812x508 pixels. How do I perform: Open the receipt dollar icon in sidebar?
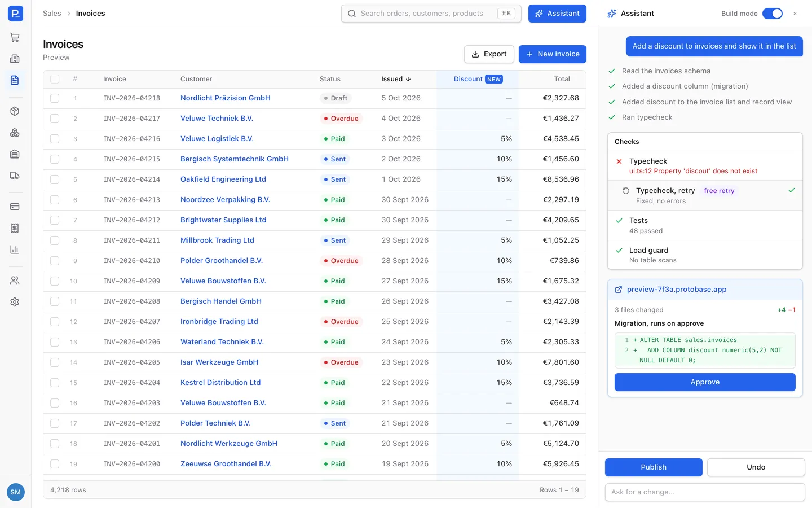coord(15,228)
